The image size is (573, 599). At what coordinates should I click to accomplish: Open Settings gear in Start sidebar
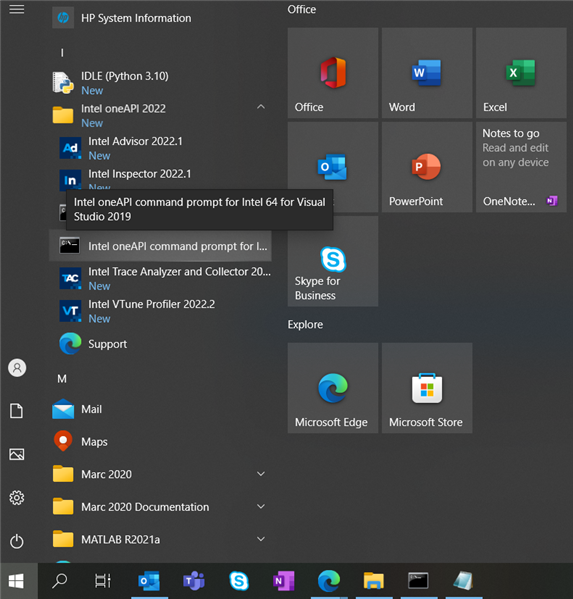coord(17,498)
